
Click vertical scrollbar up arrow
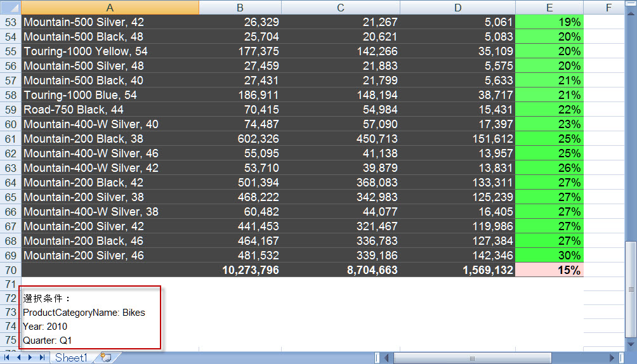click(631, 12)
